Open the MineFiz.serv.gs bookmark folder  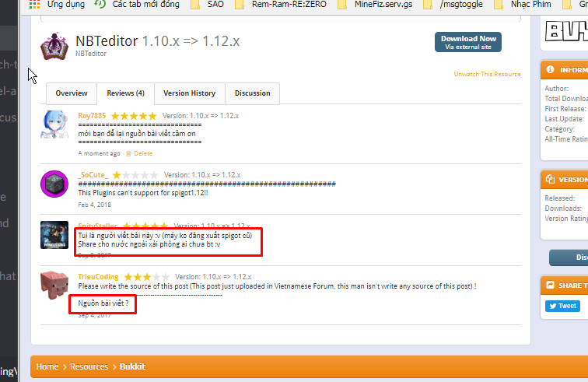click(x=375, y=4)
